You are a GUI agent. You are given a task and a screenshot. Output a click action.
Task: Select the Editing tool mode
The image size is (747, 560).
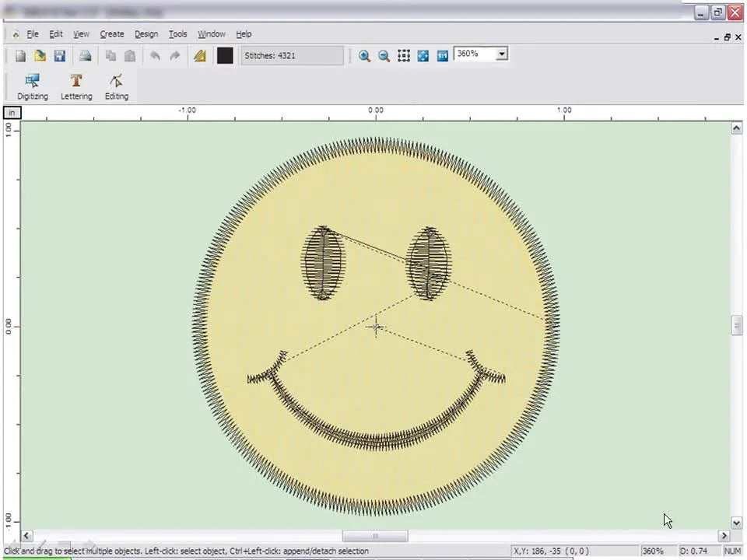[x=116, y=86]
